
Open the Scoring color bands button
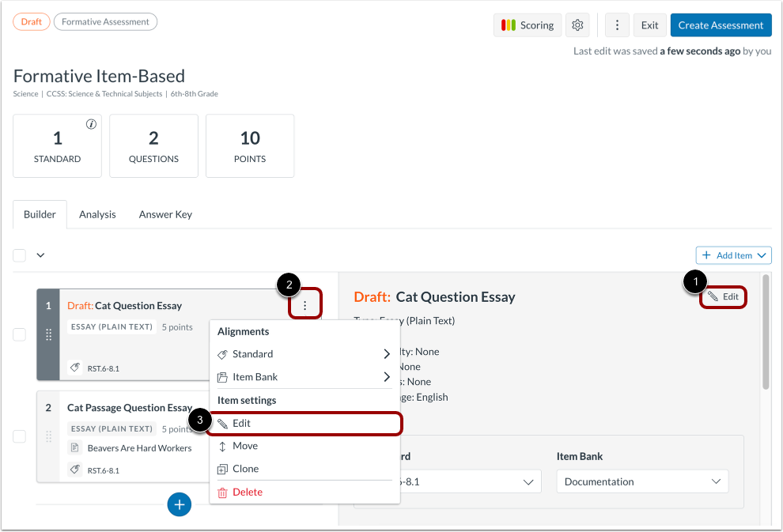click(528, 25)
